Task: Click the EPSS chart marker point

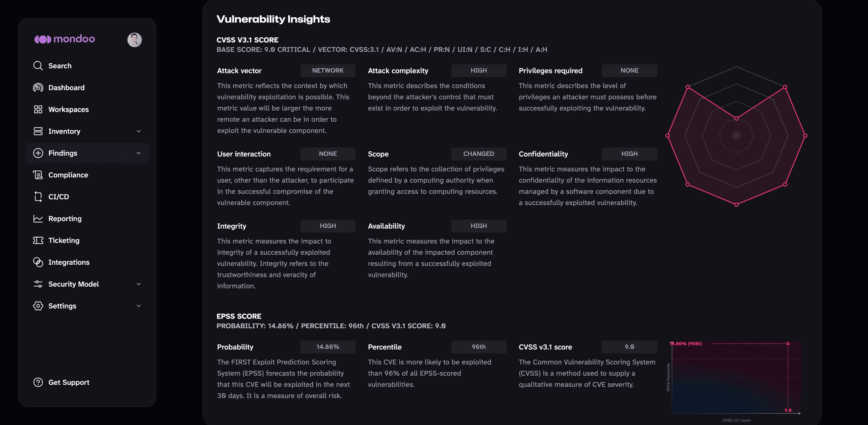Action: [788, 344]
